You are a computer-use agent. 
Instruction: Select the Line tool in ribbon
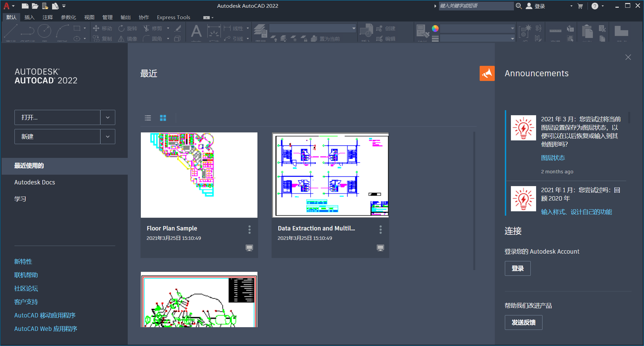tap(10, 31)
